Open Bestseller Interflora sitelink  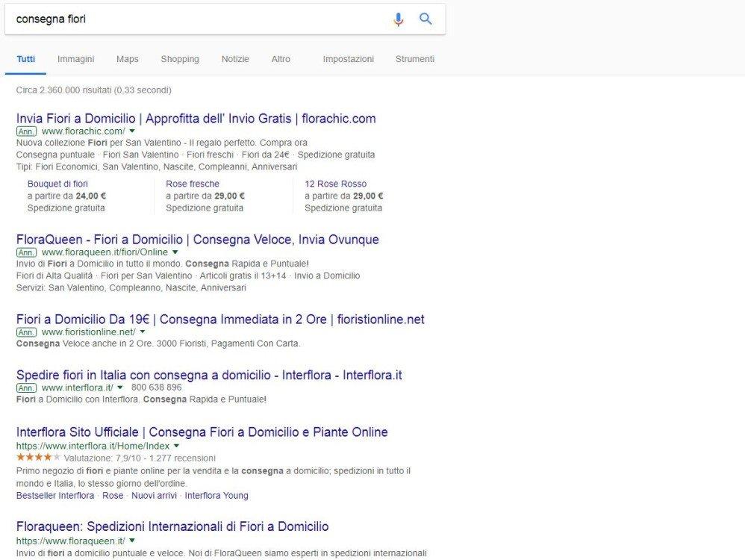pyautogui.click(x=55, y=495)
